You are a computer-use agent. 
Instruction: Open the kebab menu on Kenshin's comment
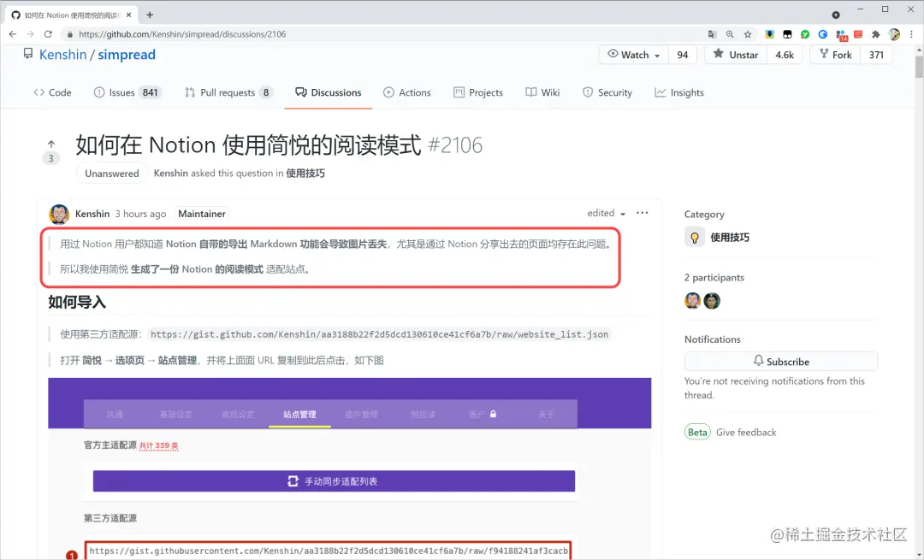pos(643,213)
